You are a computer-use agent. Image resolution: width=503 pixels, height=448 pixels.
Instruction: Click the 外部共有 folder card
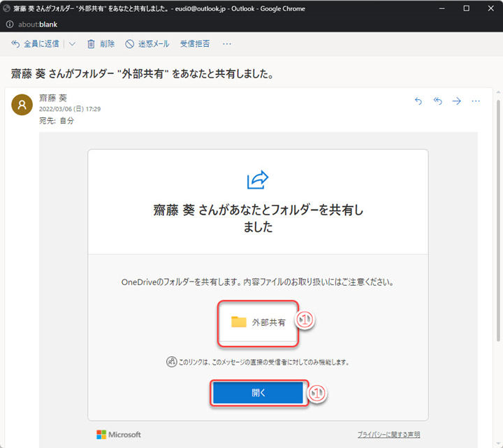(x=258, y=322)
